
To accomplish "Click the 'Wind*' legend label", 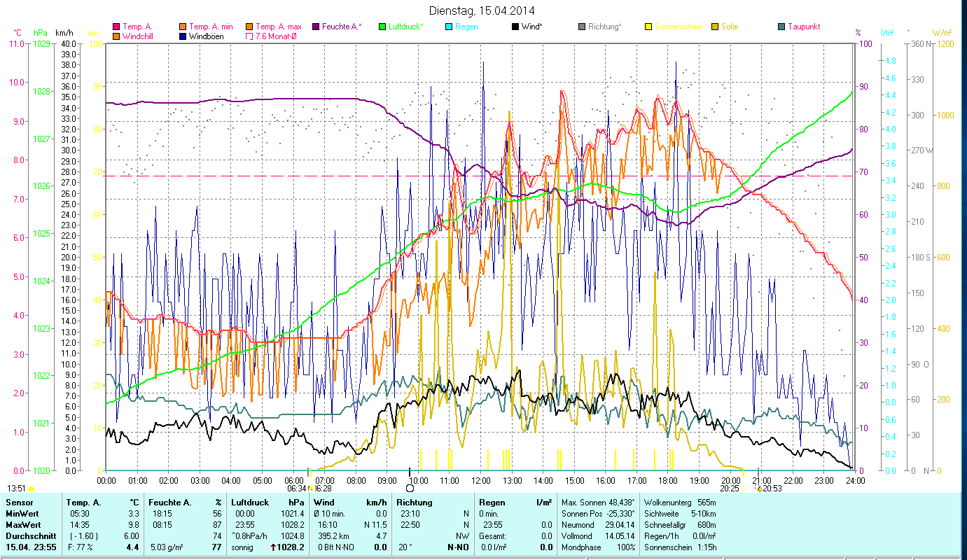I will pyautogui.click(x=532, y=27).
